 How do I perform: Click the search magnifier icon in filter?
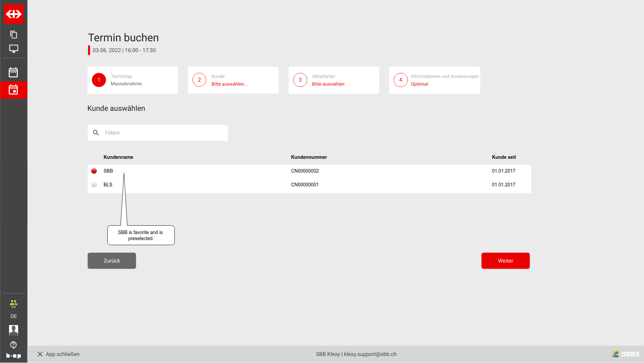(x=96, y=133)
